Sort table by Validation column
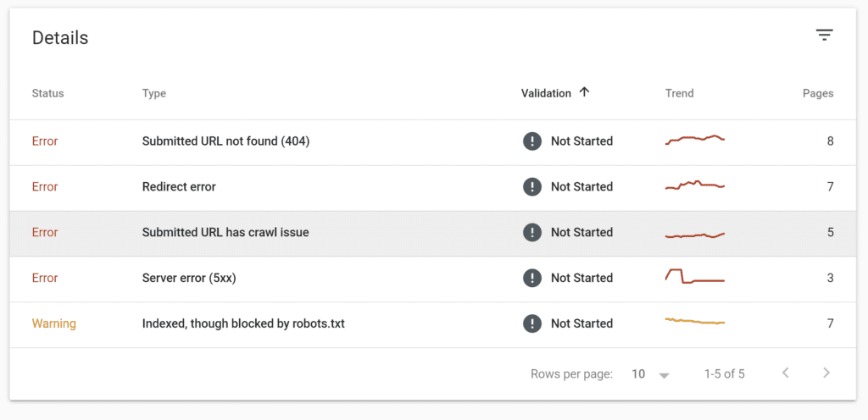Screen dimensions: 868x420 (x=546, y=93)
